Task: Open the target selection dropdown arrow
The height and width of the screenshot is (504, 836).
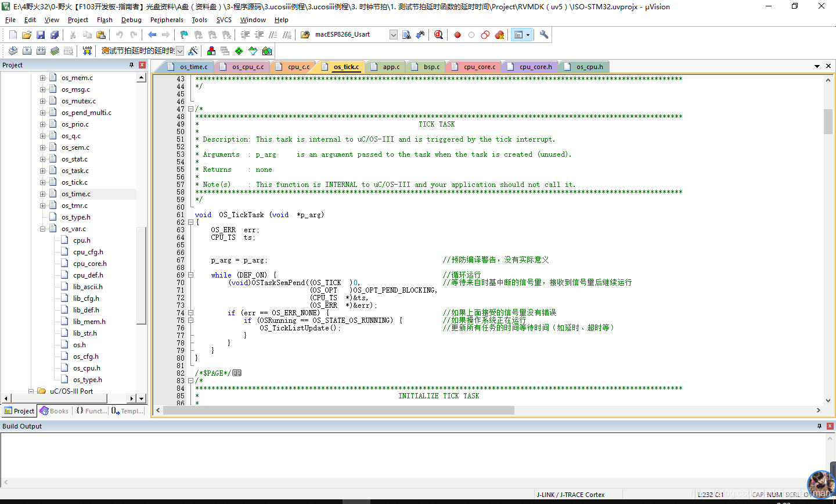Action: tap(180, 51)
